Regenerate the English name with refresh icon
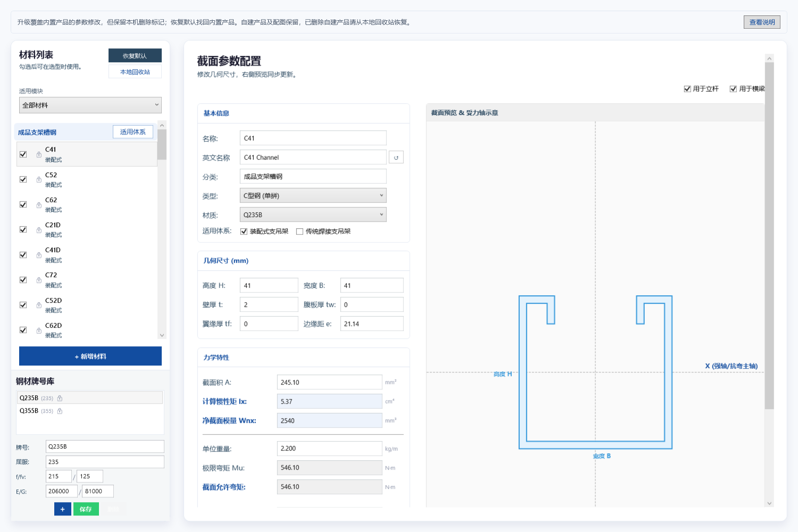Screen dimensions: 798x532 [x=396, y=157]
